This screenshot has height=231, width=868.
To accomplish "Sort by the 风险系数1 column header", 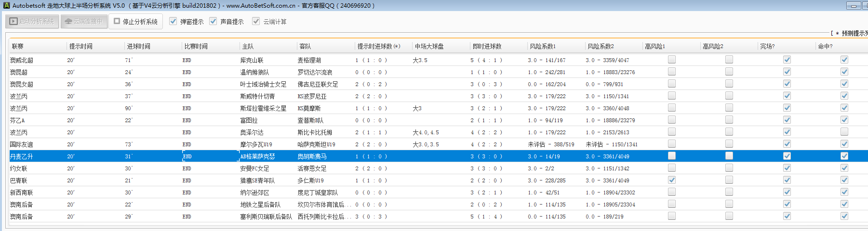I will [x=543, y=46].
